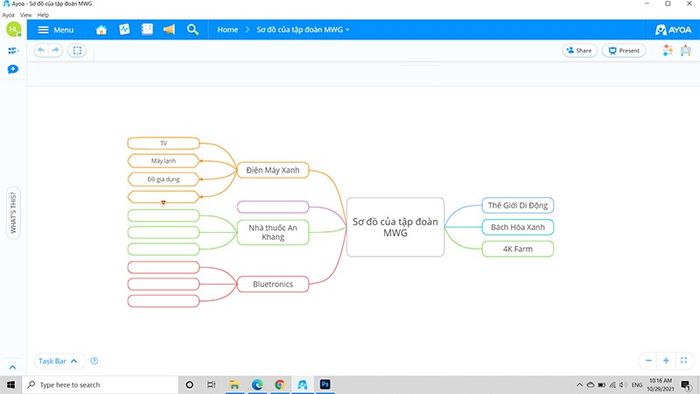
Task: Select the 'Máy lạnh' child node
Action: pos(163,161)
